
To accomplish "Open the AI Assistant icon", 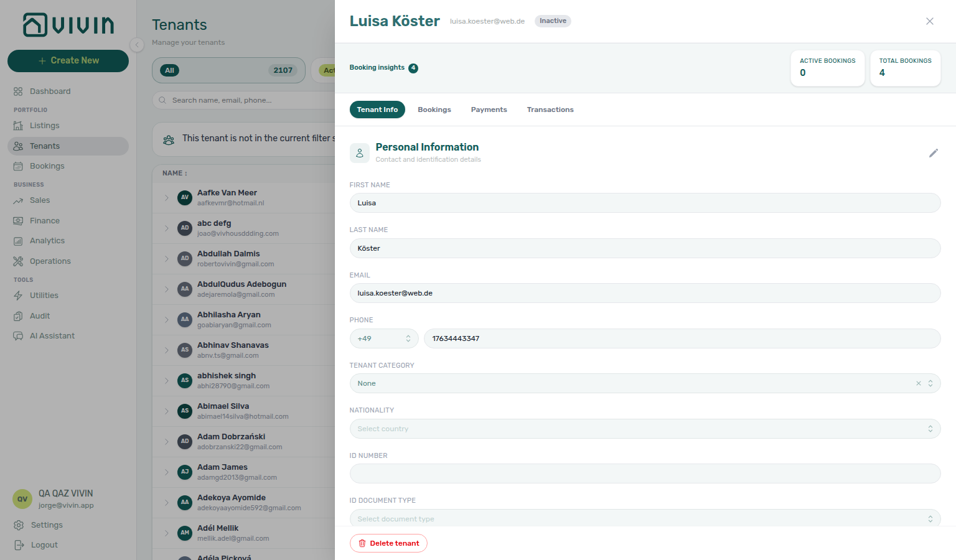I will (18, 336).
